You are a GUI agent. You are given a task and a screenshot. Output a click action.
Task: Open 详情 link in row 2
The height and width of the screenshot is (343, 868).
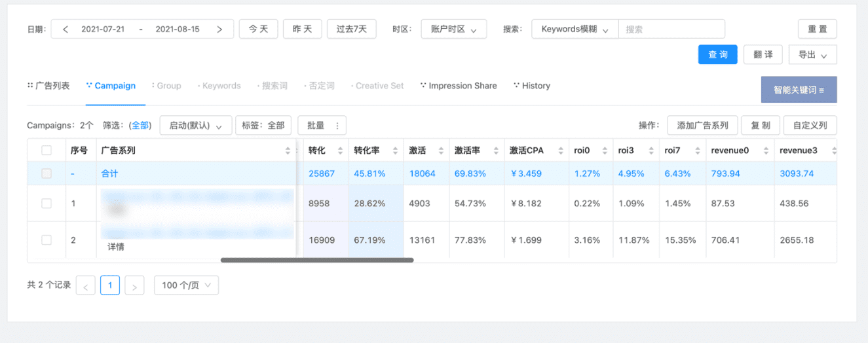[116, 247]
